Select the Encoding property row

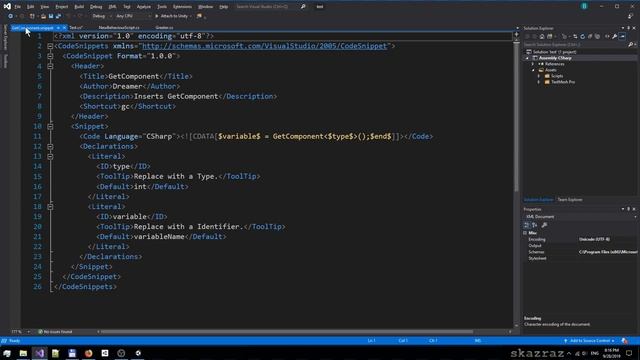tap(580, 240)
